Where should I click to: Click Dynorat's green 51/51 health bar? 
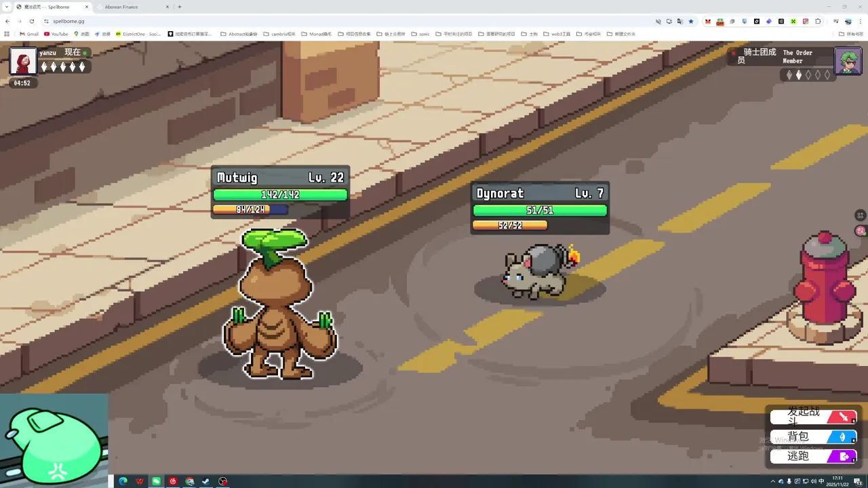click(x=540, y=210)
